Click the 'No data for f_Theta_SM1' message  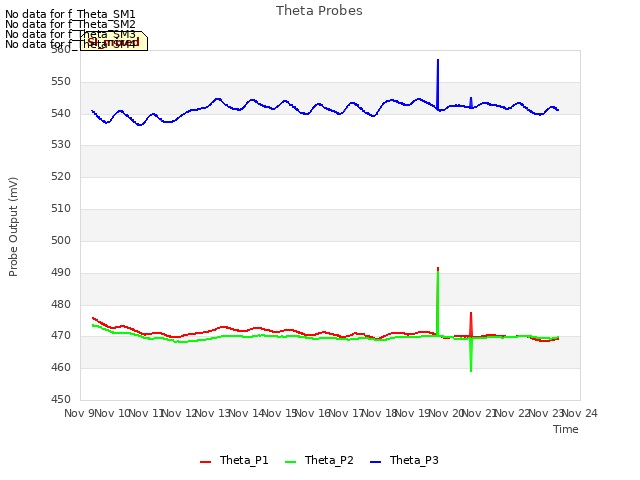point(70,14)
